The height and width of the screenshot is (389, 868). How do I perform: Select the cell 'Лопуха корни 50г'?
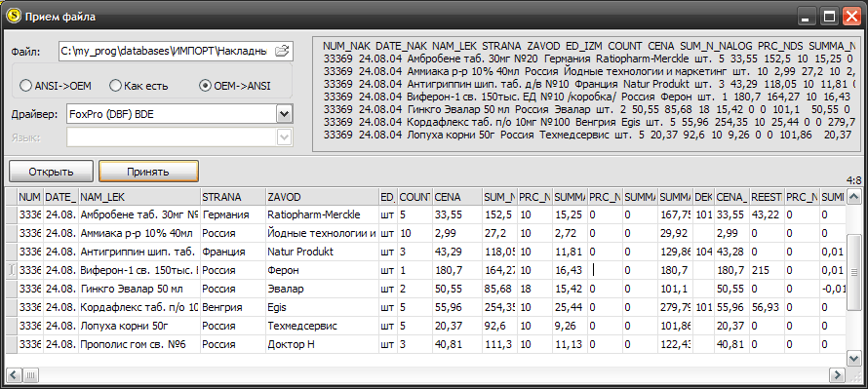coord(138,326)
